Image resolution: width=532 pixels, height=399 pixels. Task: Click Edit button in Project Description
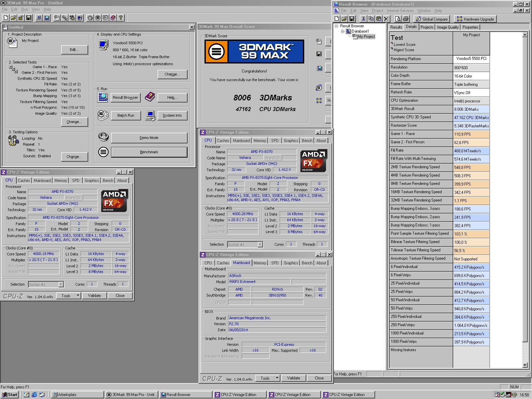click(x=74, y=50)
